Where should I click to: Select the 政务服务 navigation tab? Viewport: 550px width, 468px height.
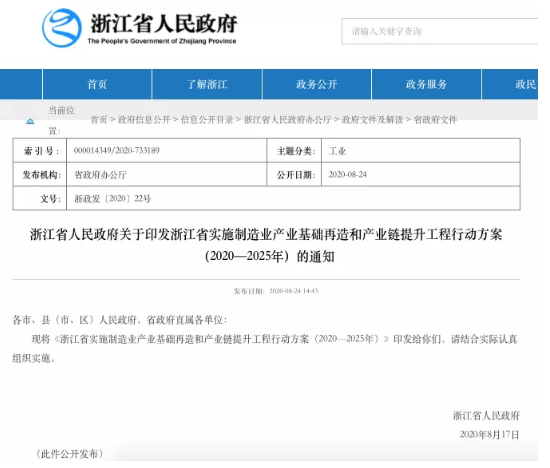tap(426, 84)
